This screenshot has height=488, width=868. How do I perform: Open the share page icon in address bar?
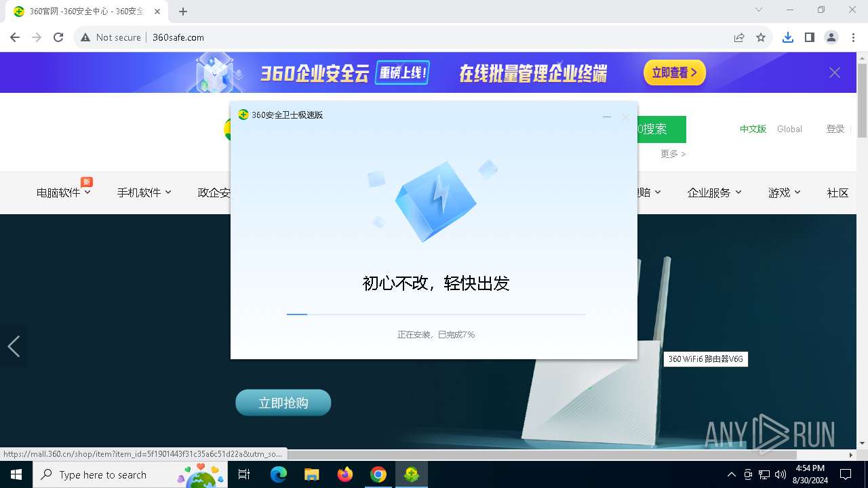[739, 37]
